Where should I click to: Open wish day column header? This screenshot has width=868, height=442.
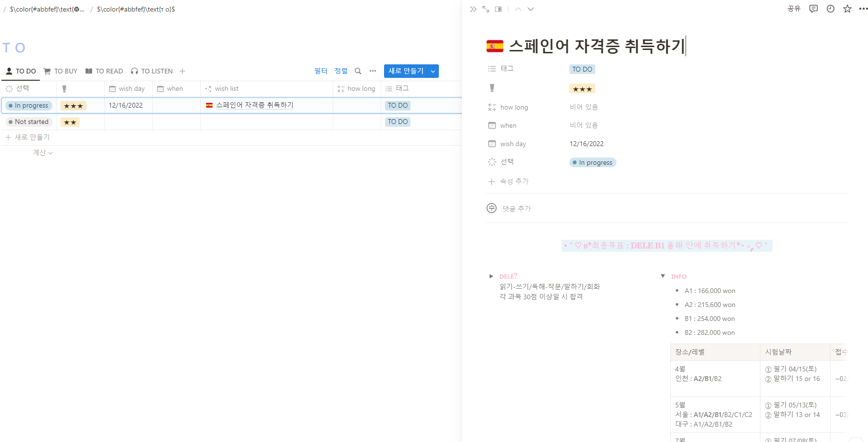pyautogui.click(x=128, y=89)
